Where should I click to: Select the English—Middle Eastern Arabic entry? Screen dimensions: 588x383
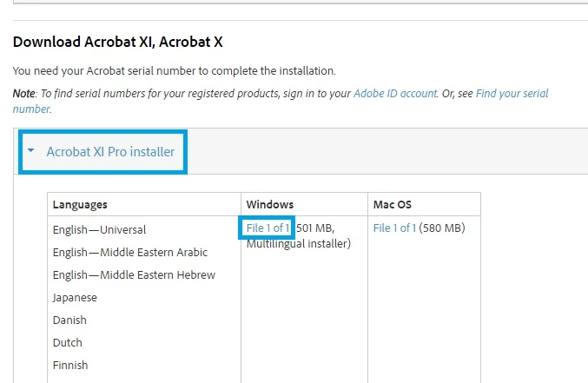point(130,252)
